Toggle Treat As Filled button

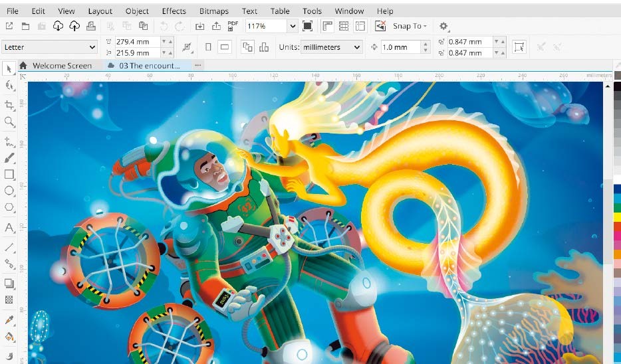click(x=519, y=46)
